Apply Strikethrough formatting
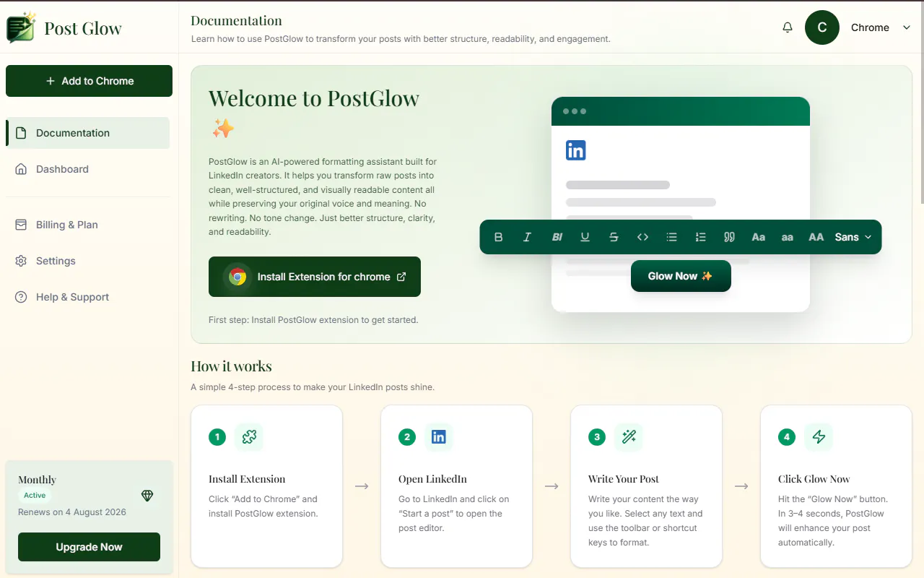 click(614, 237)
